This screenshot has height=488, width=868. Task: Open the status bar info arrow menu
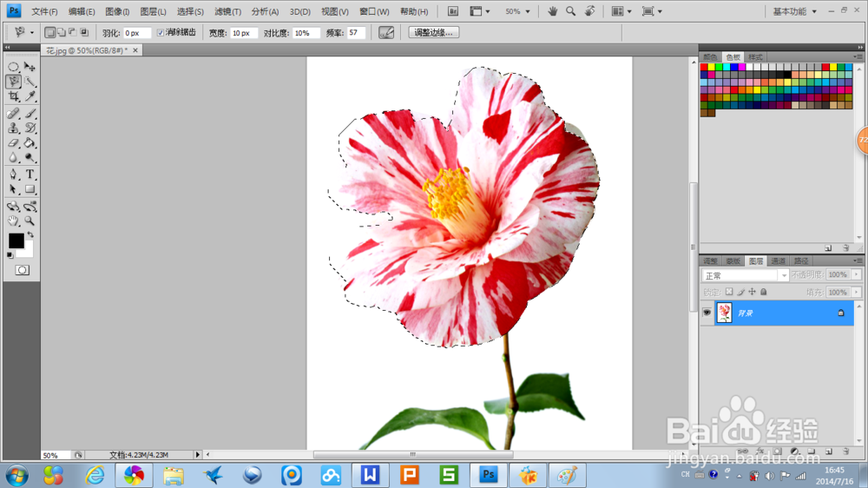point(197,455)
